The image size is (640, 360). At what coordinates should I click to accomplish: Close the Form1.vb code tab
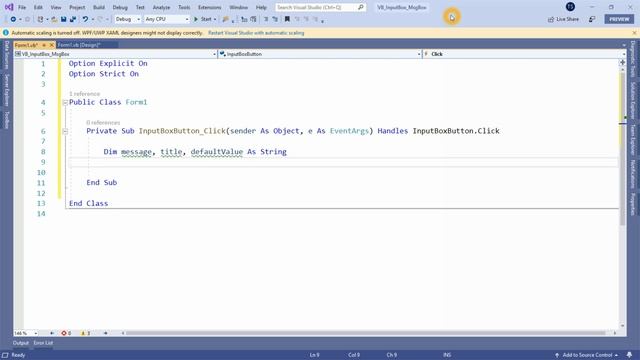51,45
